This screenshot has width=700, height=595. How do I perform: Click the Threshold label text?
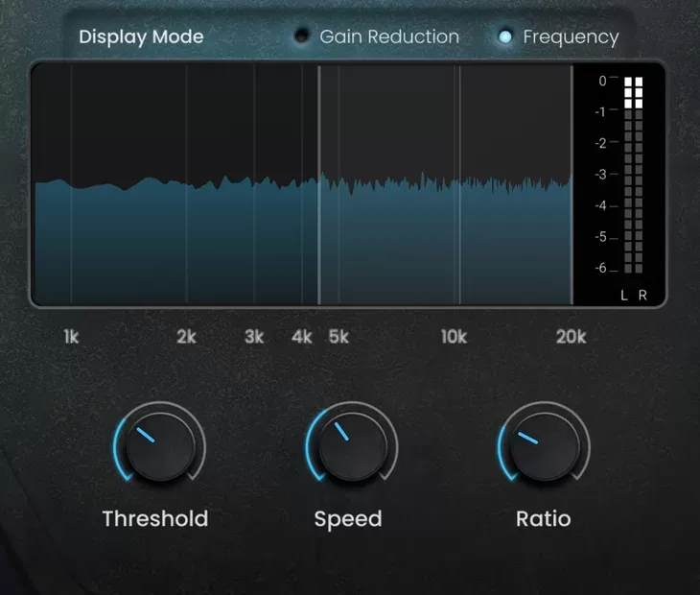click(x=155, y=518)
